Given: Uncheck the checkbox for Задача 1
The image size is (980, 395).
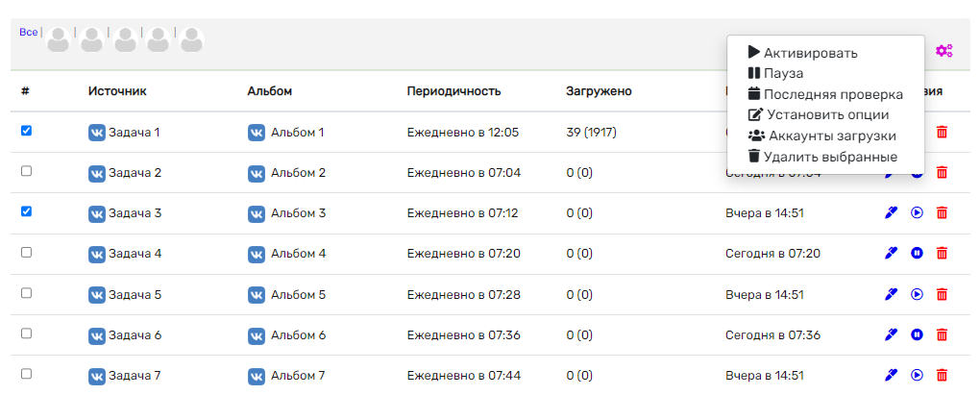Looking at the screenshot, I should 26,131.
